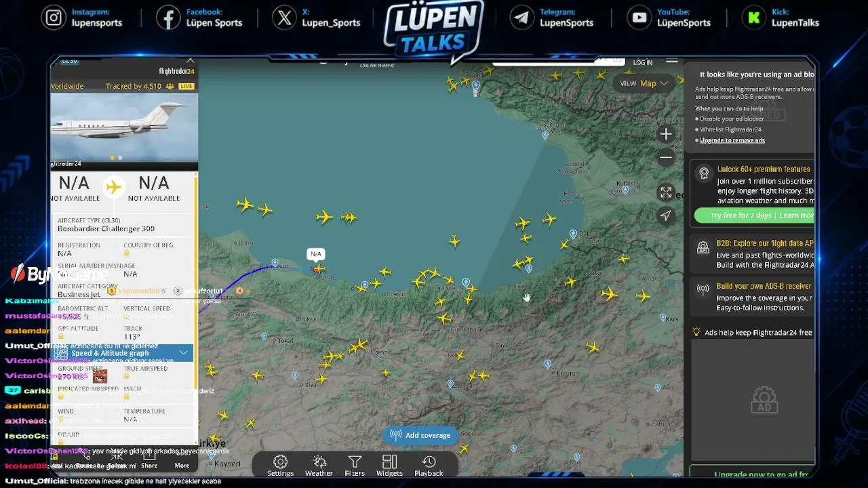The image size is (868, 488).
Task: Click the LupenSports Instagram handle text
Action: 97,23
